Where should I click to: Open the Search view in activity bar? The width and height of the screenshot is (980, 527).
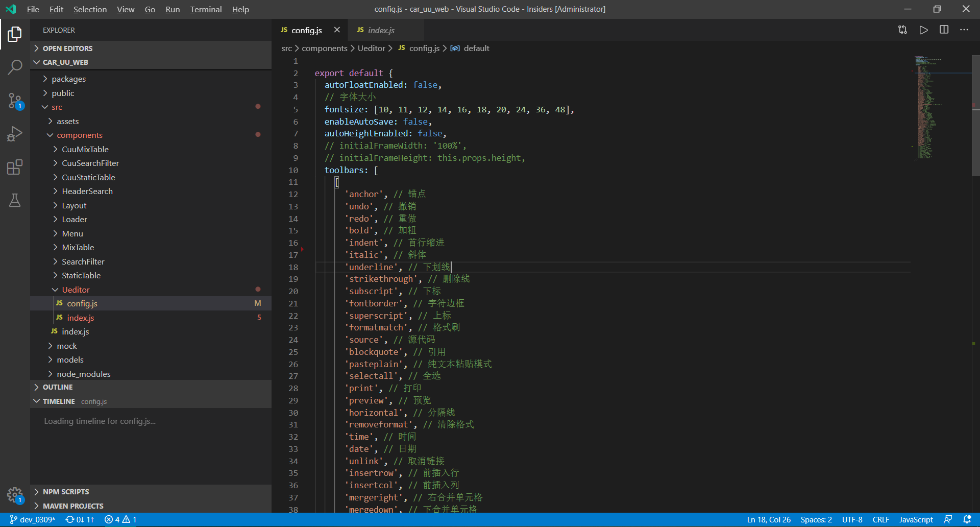click(x=15, y=67)
